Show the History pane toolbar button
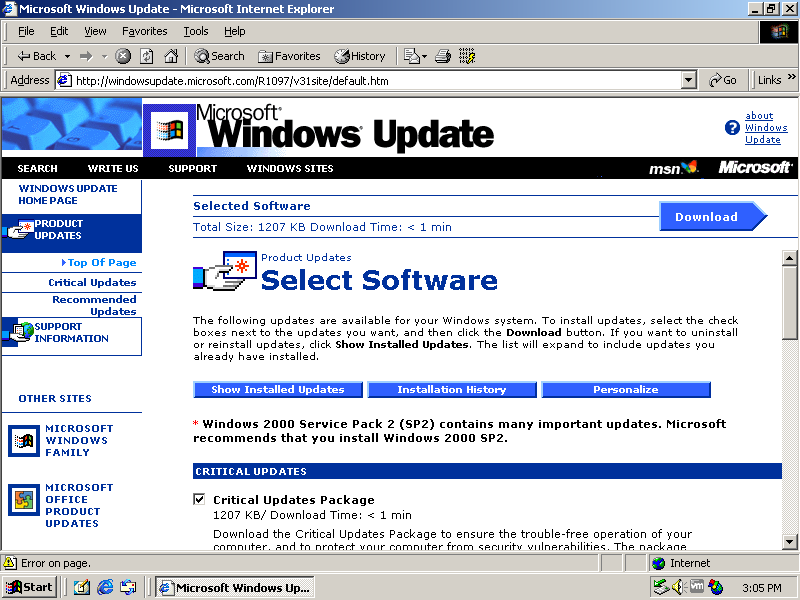This screenshot has height=600, width=800. [x=360, y=56]
